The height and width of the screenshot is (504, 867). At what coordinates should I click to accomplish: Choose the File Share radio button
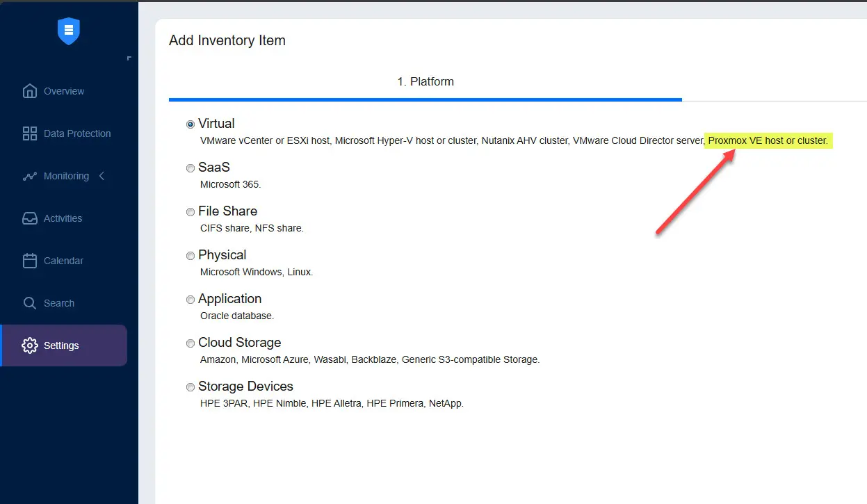(x=191, y=212)
